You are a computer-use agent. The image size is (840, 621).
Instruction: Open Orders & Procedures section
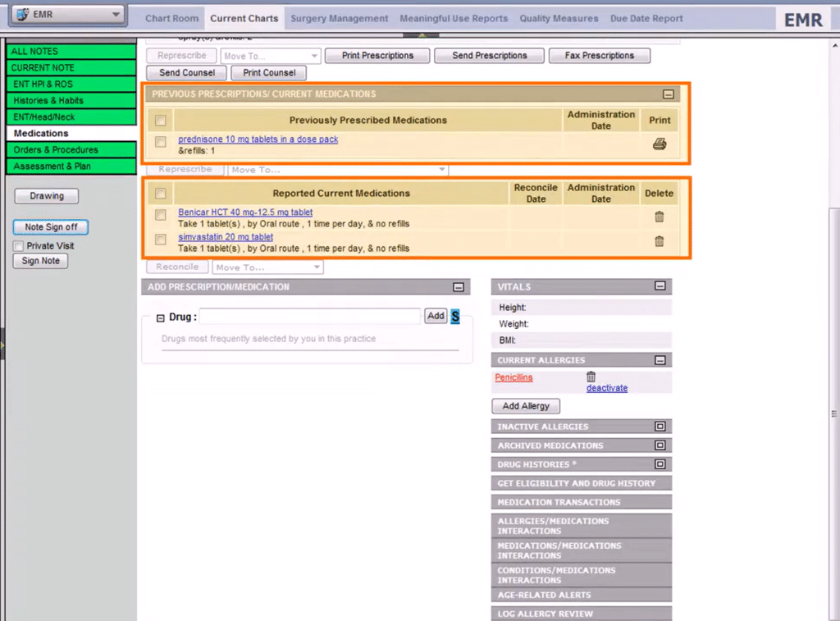tap(71, 149)
